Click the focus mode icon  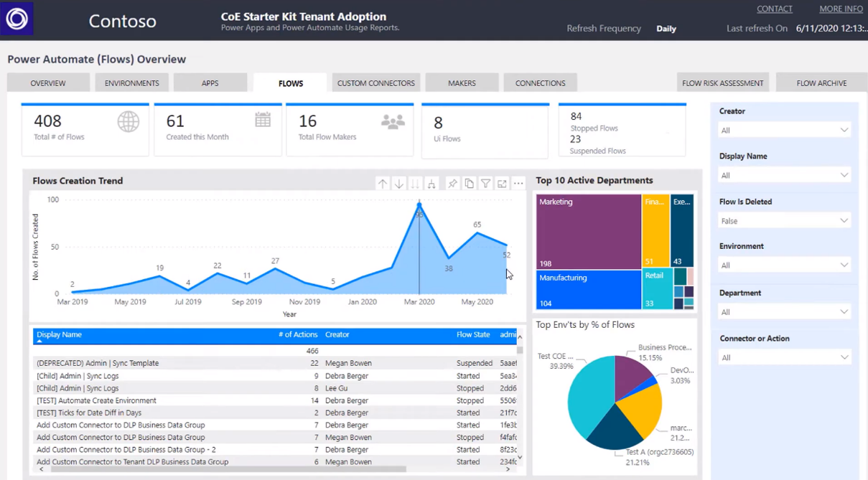(502, 184)
